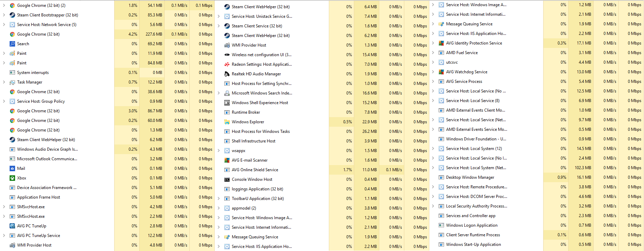Click the Wireless net configuration UI icon

click(x=227, y=55)
